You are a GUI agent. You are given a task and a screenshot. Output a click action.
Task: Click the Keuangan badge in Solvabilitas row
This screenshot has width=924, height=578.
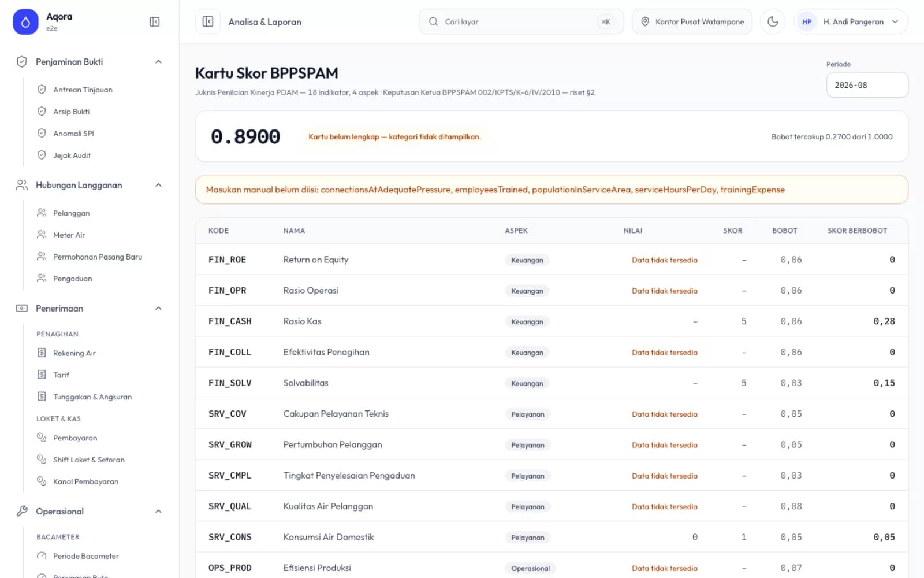pos(527,383)
